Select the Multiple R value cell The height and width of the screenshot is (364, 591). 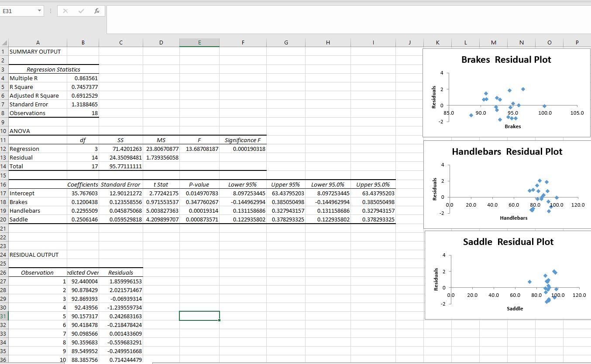pos(83,78)
